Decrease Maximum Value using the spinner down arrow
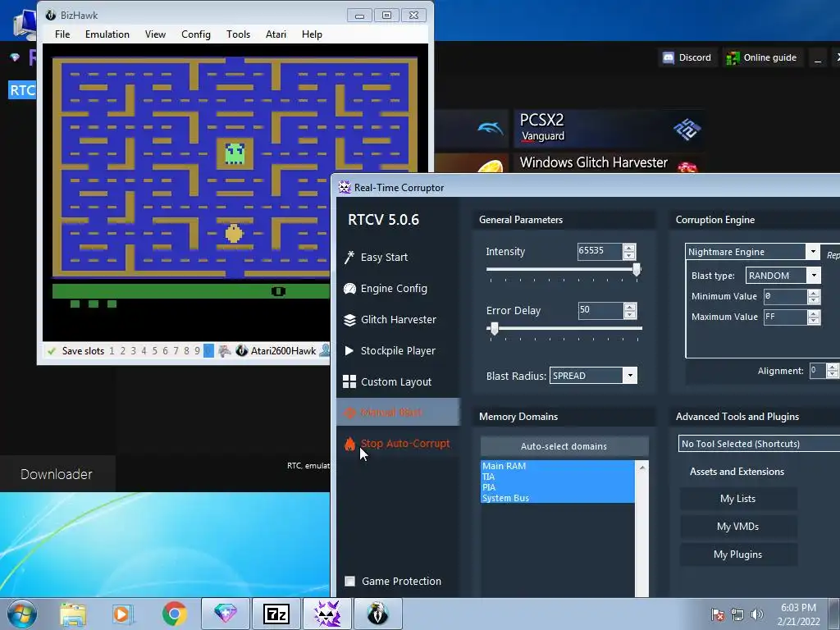The width and height of the screenshot is (840, 630). point(814,321)
